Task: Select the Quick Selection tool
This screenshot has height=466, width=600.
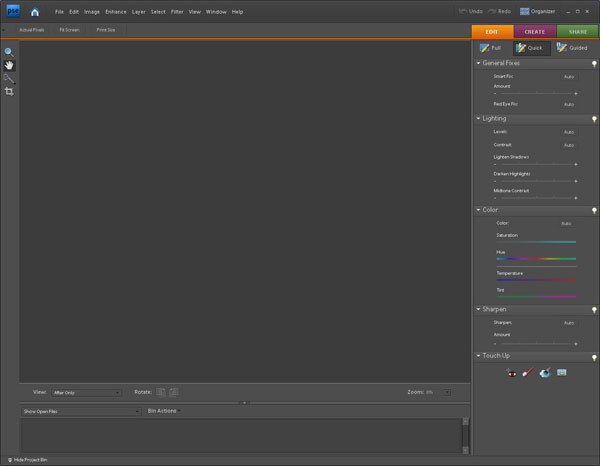Action: 9,79
